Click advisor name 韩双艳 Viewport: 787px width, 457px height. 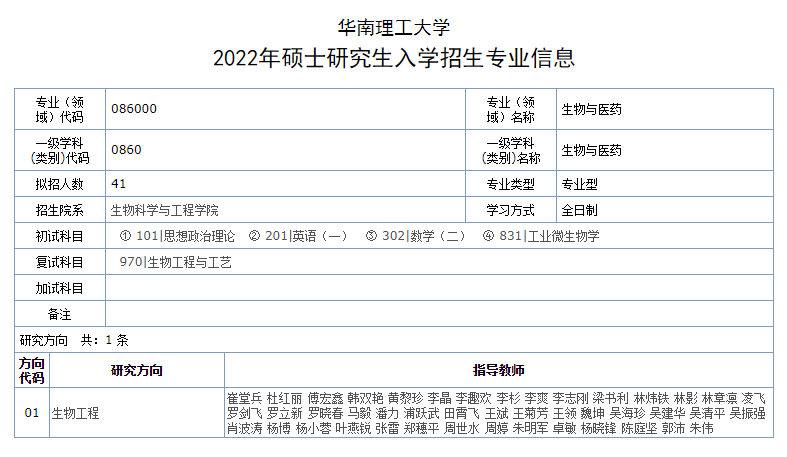(x=365, y=398)
